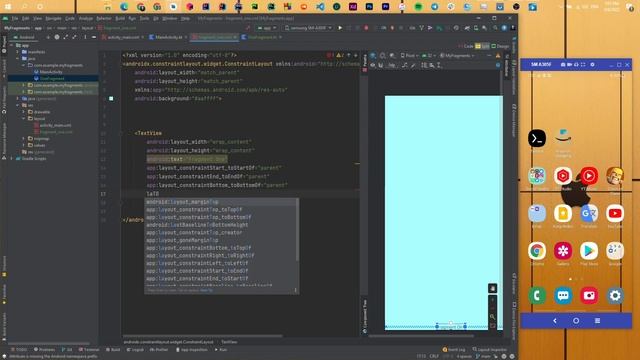The width and height of the screenshot is (640, 360).
Task: Collapse the app module tree node
Action: pyautogui.click(x=12, y=45)
